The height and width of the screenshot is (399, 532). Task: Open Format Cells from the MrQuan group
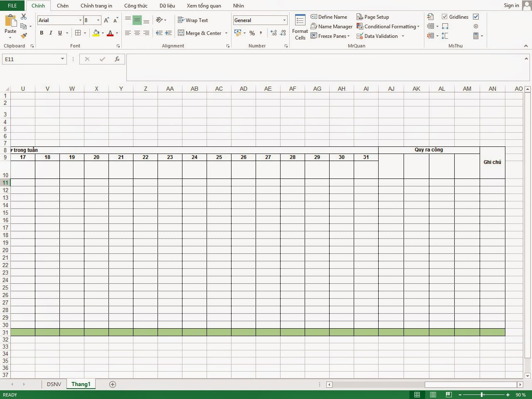(x=299, y=27)
